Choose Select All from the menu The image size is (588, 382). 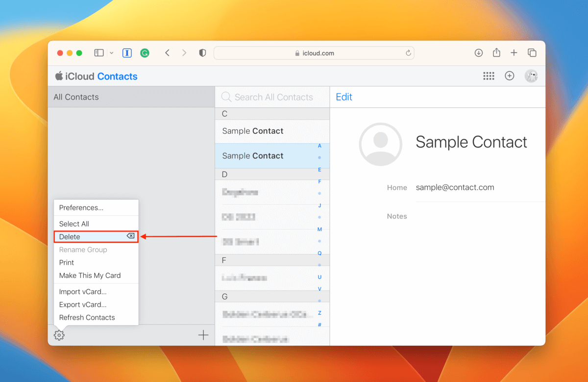tap(96, 224)
